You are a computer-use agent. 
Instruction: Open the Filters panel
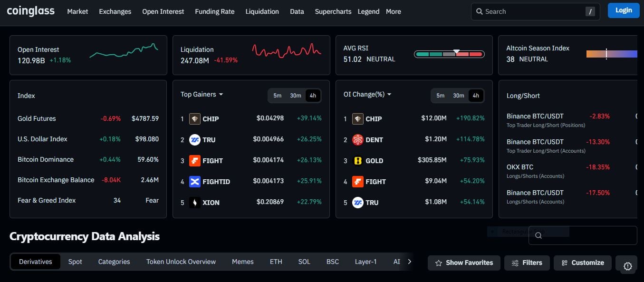[x=527, y=262]
